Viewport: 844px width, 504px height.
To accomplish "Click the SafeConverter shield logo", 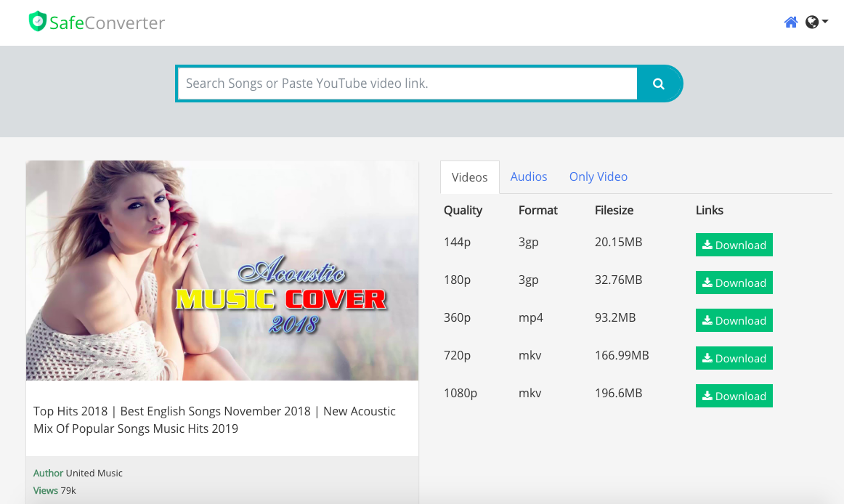I will coord(38,21).
